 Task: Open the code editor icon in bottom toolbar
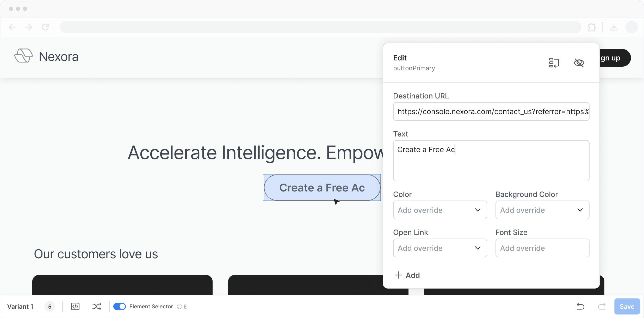pyautogui.click(x=75, y=307)
